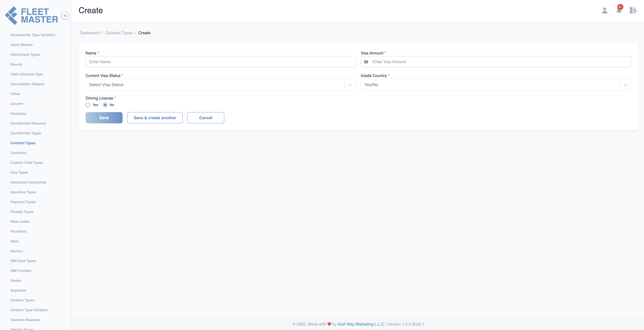This screenshot has width=644, height=330.
Task: Open Section in sidebar
Action: (16, 251)
